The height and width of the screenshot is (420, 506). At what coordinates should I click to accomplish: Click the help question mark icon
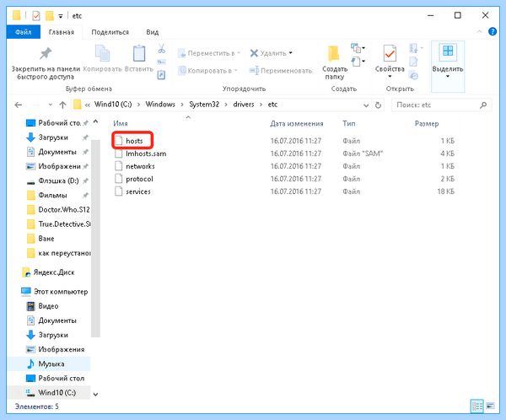point(493,32)
